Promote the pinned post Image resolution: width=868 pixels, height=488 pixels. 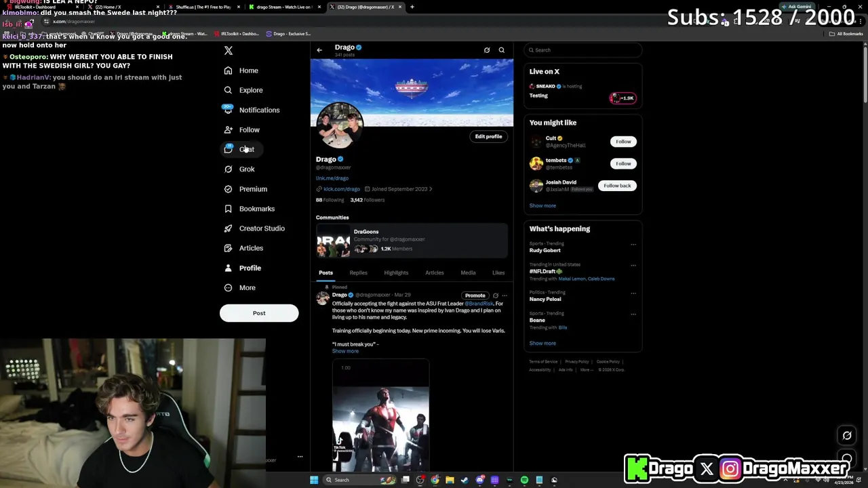[475, 296]
